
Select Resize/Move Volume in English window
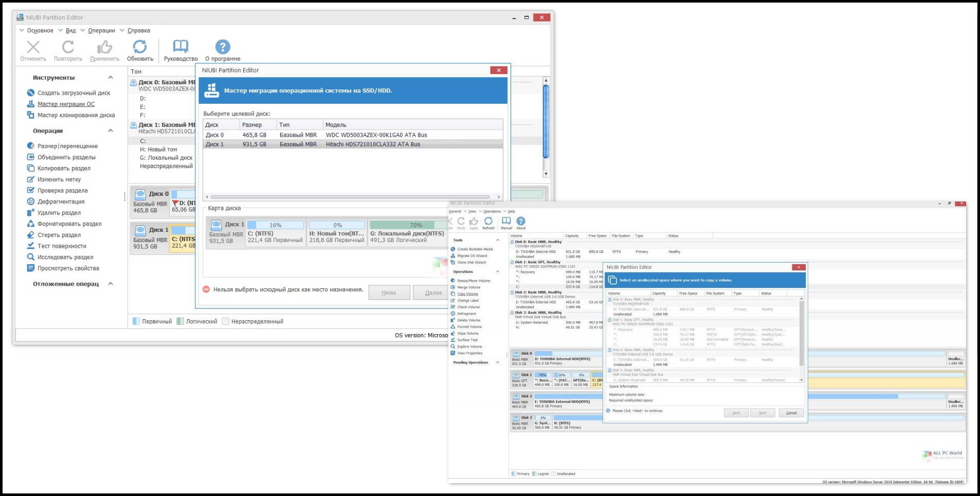[474, 281]
